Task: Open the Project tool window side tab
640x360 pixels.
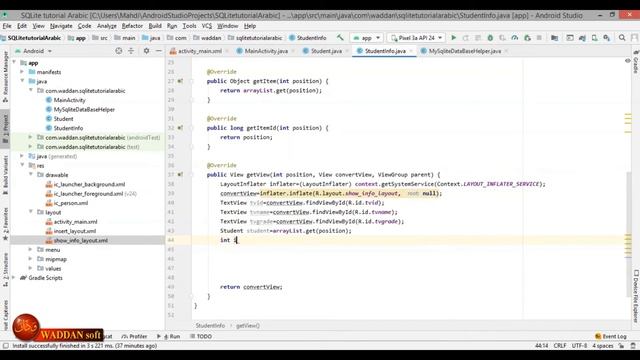Action: [5, 128]
